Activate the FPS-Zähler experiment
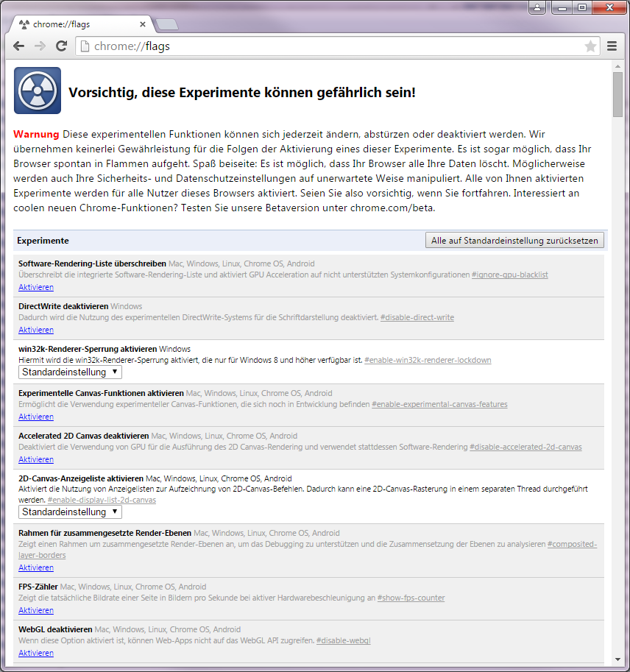Viewport: 630px width, 672px height. [x=36, y=610]
